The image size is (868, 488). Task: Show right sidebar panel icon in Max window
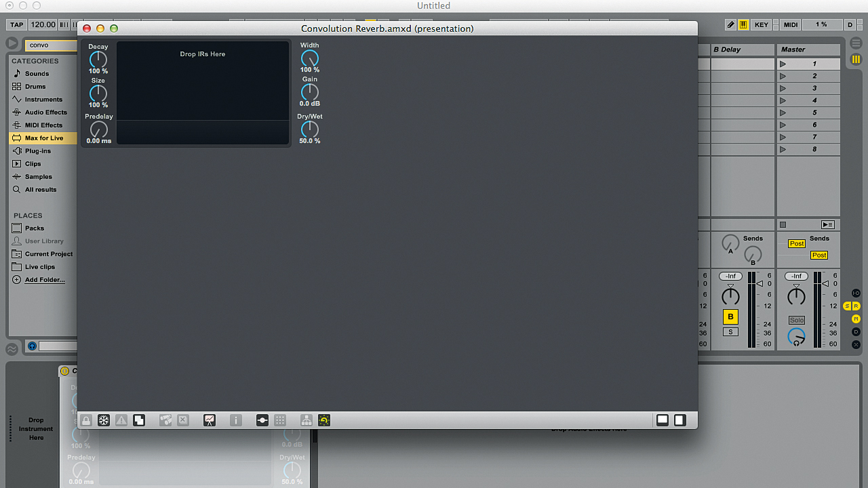coord(679,420)
